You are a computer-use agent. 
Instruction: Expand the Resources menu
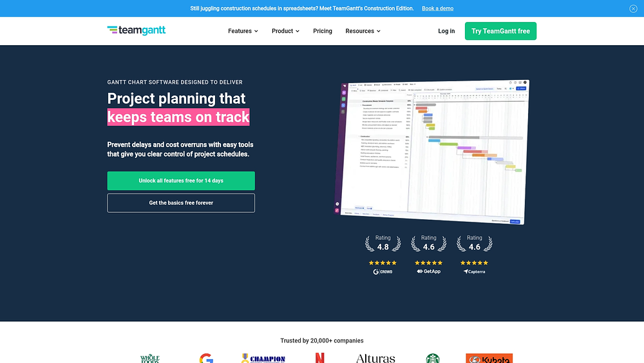coord(363,31)
